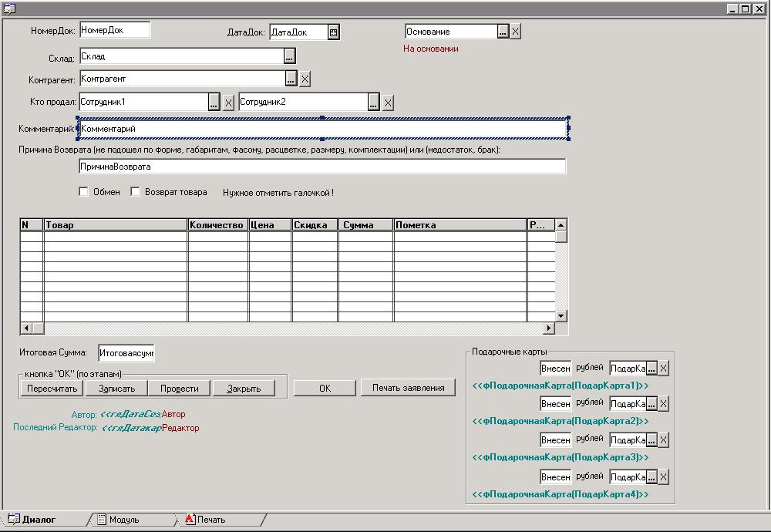This screenshot has width=771, height=532.
Task: Click the Провести button
Action: coord(180,389)
